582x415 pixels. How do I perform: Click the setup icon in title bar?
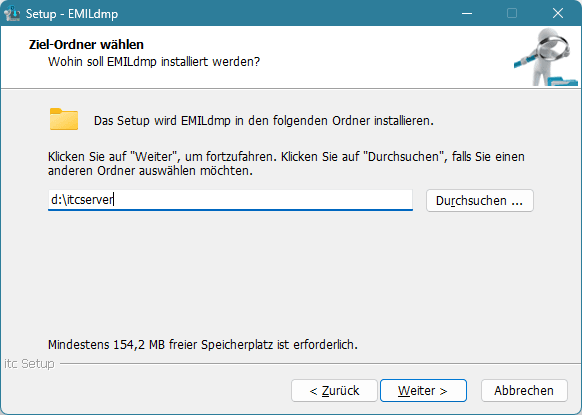(12, 13)
